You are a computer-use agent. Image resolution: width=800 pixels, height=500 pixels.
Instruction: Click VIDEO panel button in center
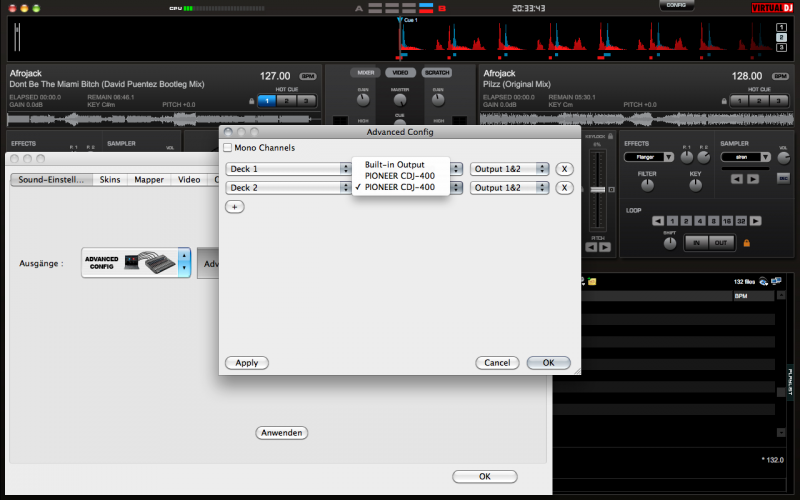[x=401, y=73]
